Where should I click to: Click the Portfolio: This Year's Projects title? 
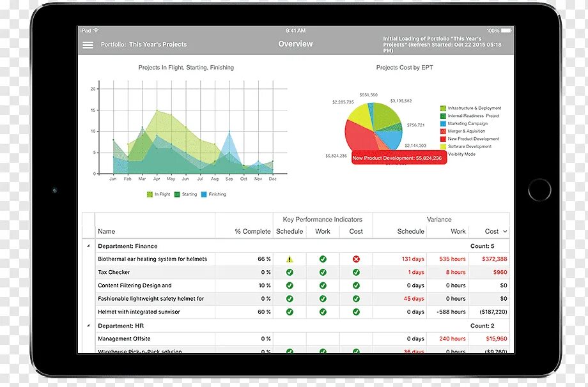coord(144,44)
